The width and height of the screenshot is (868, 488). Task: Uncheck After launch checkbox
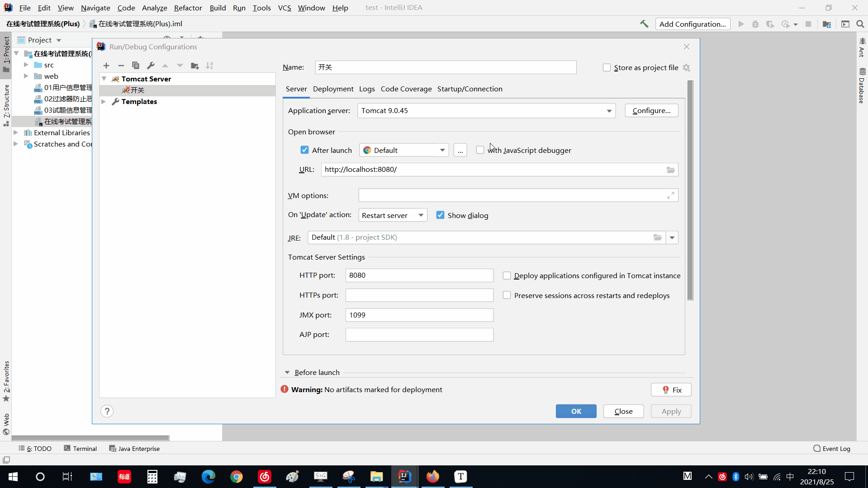point(304,150)
